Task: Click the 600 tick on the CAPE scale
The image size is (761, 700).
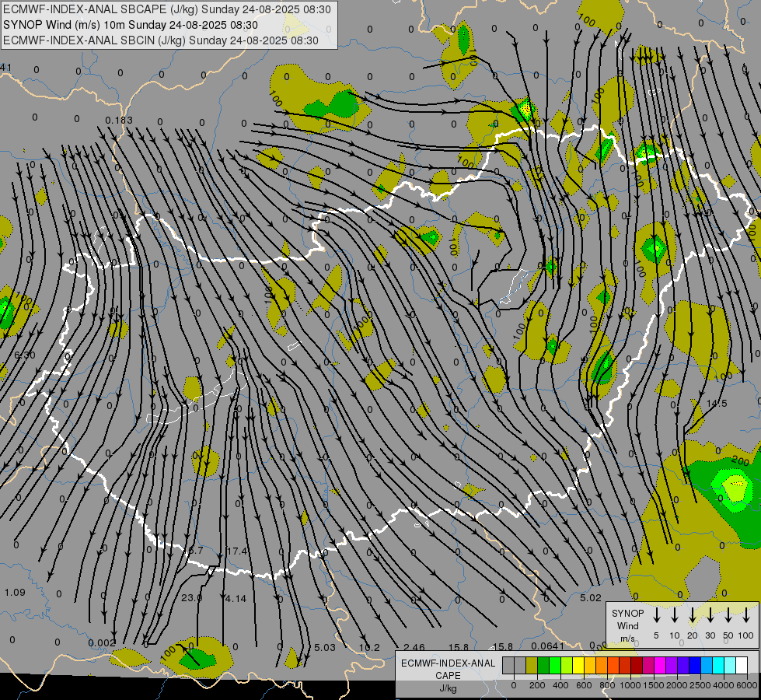Action: [x=584, y=685]
